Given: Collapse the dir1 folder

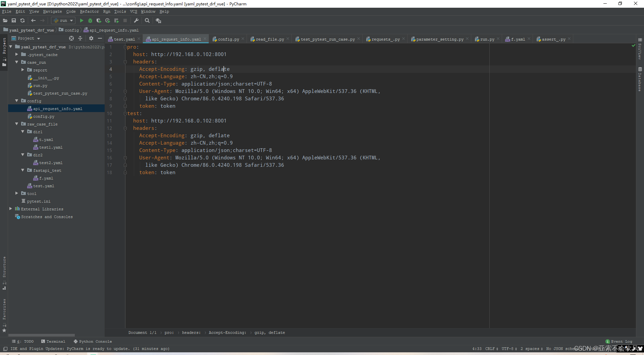Looking at the screenshot, I should [23, 132].
